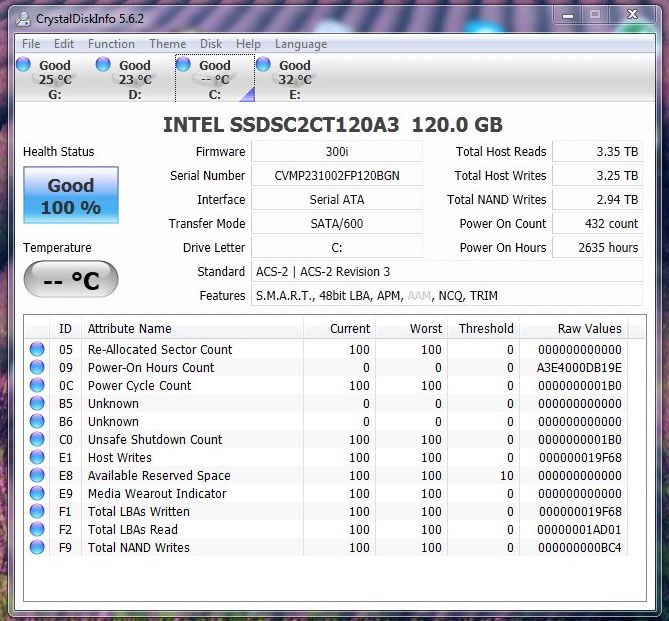Open the Help menu
Image resolution: width=669 pixels, height=621 pixels.
(248, 44)
